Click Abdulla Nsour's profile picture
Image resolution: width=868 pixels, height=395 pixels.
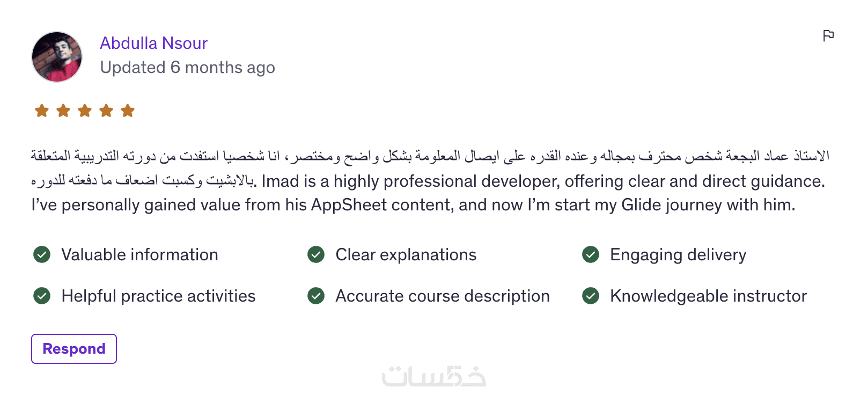(57, 56)
